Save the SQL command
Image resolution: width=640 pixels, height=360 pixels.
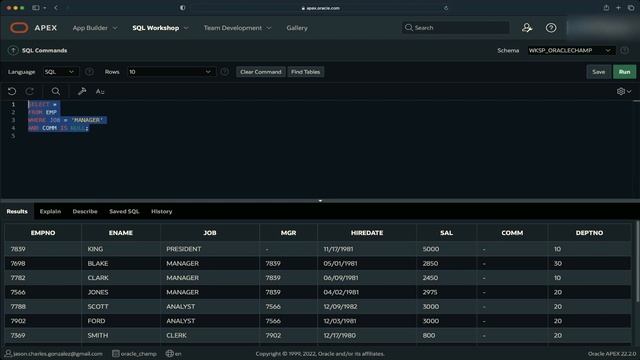(x=599, y=72)
